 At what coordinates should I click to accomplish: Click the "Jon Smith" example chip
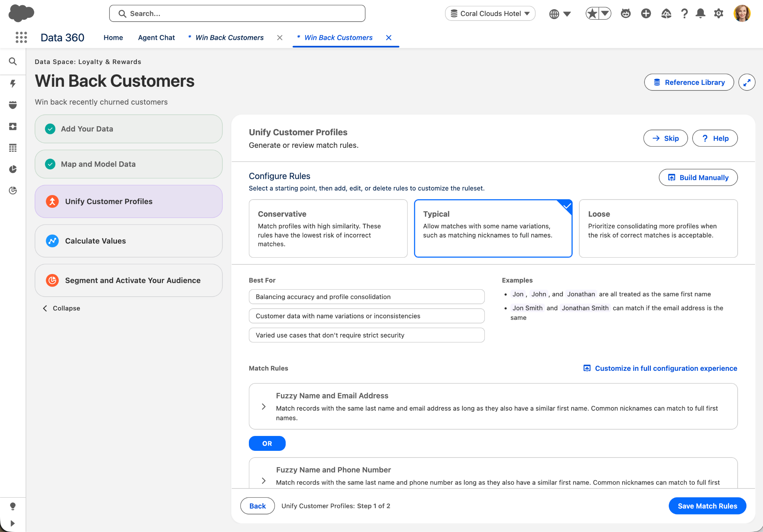[x=527, y=308]
